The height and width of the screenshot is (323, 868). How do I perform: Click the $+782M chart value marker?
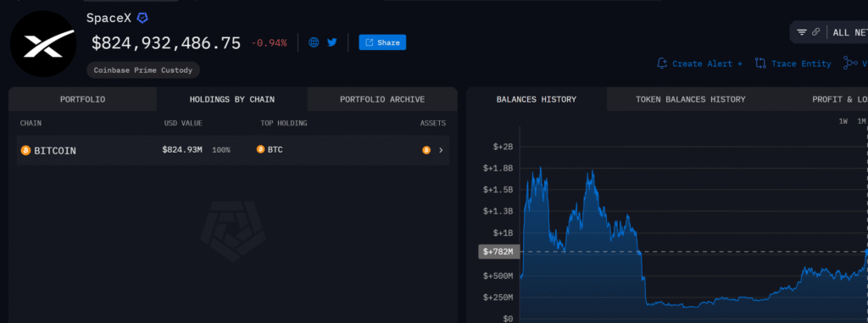pos(498,252)
